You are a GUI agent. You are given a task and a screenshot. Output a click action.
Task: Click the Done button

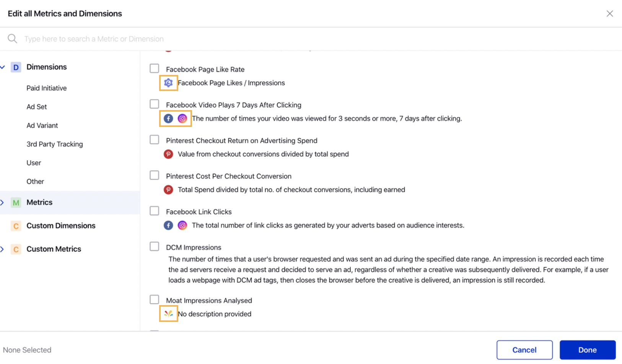tap(588, 350)
